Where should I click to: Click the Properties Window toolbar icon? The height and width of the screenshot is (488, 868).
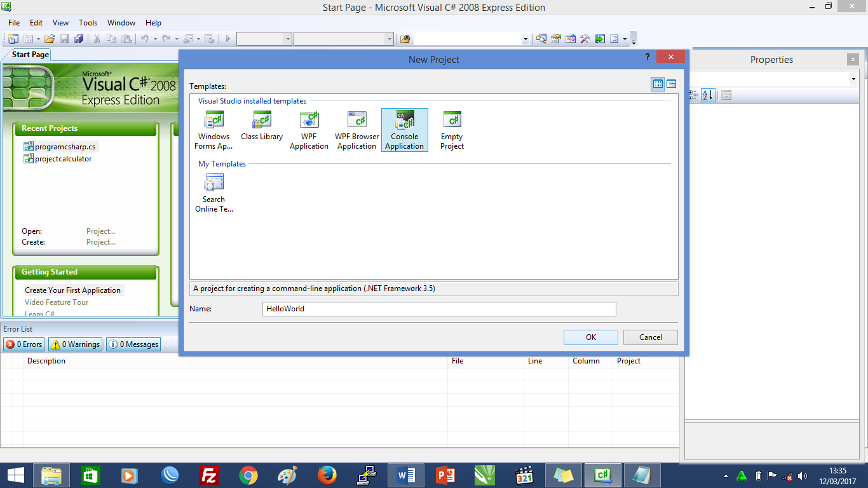click(x=556, y=39)
